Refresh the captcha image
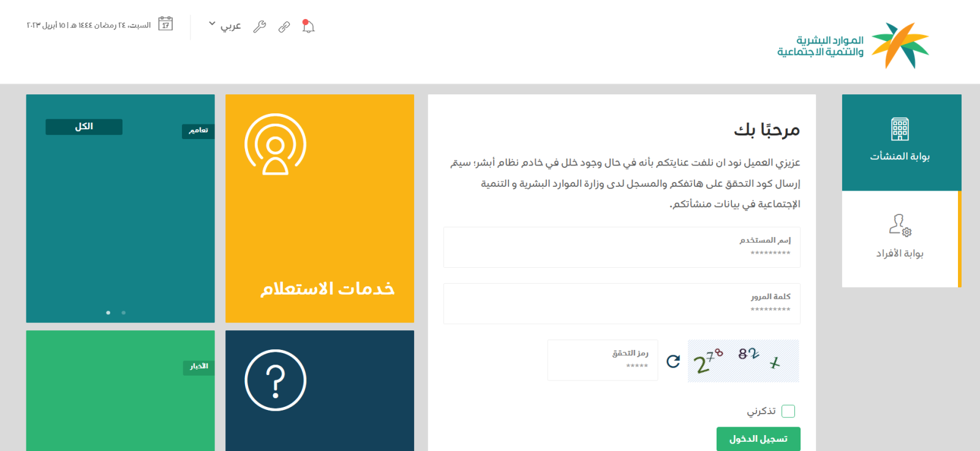The height and width of the screenshot is (451, 980). [673, 362]
